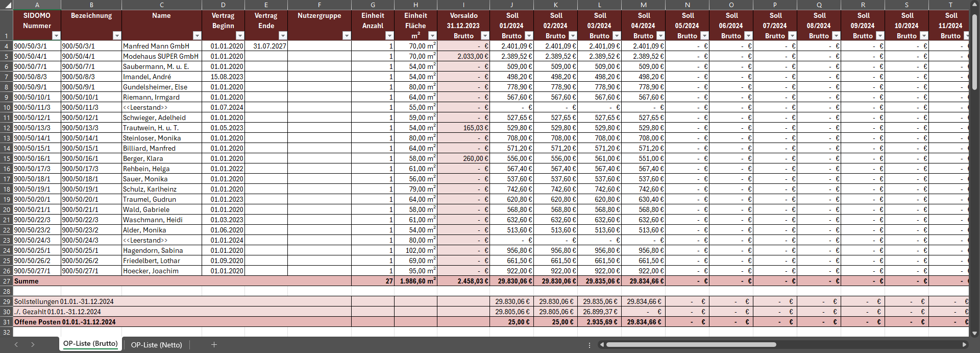This screenshot has width=980, height=353.
Task: Select Gezahlt value 26.899,37 €
Action: [600, 312]
